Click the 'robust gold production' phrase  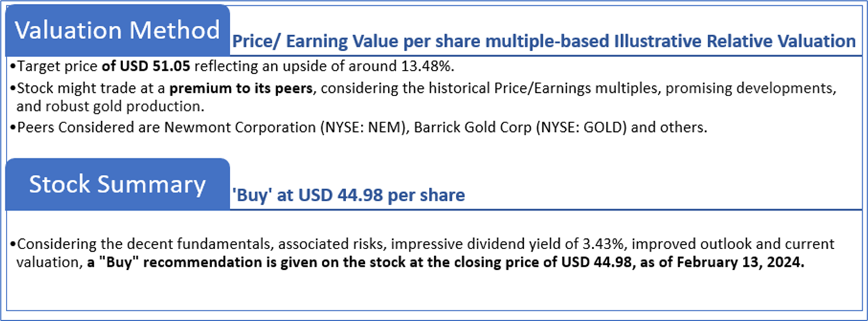point(113,105)
